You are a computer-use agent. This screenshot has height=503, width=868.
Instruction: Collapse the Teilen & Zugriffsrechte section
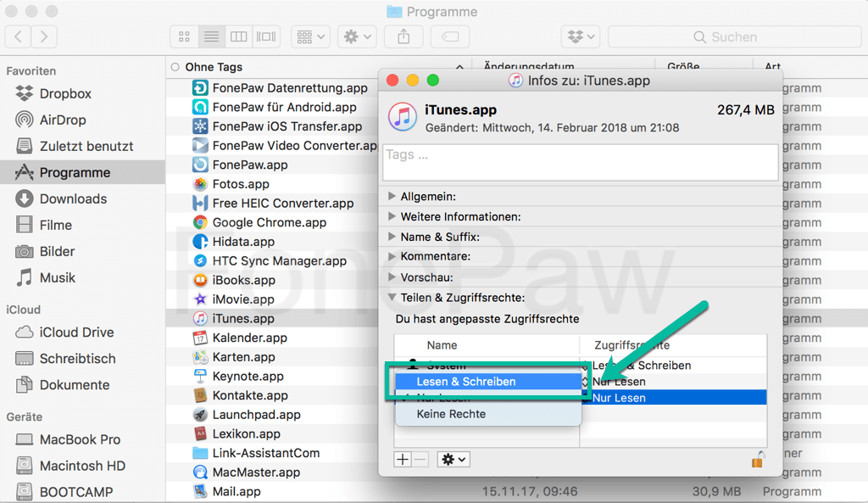click(x=392, y=298)
